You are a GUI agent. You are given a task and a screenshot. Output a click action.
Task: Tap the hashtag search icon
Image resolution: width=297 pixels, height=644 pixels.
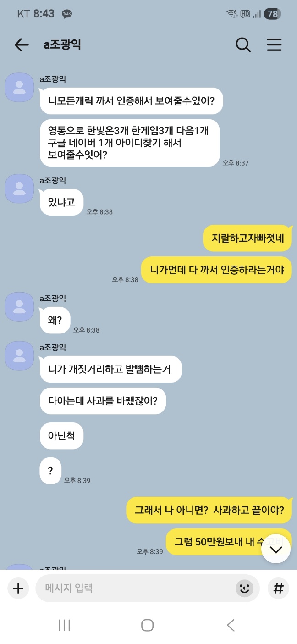(x=278, y=588)
